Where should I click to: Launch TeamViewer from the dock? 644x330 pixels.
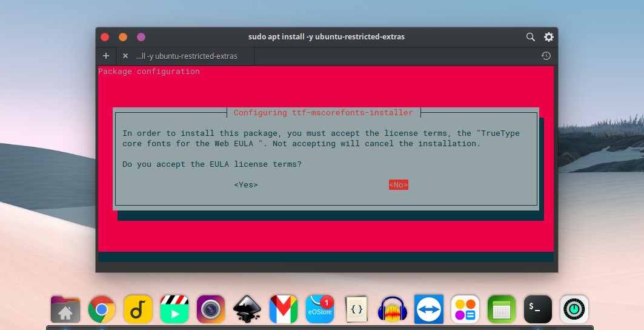[x=429, y=309]
